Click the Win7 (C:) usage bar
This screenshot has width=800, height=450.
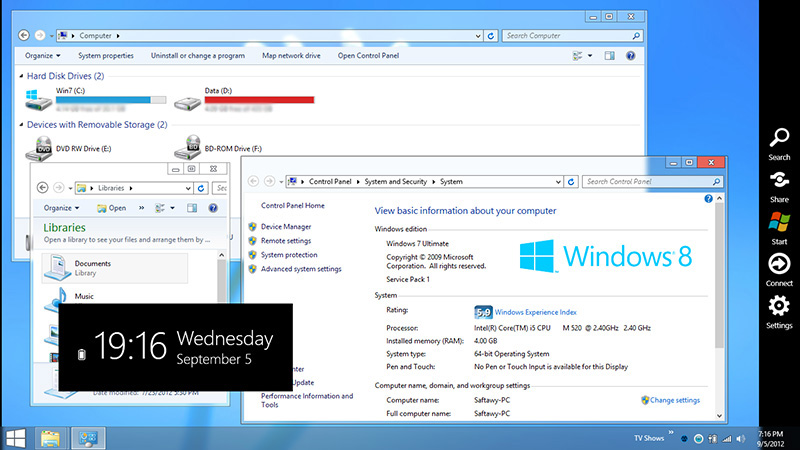coord(111,100)
